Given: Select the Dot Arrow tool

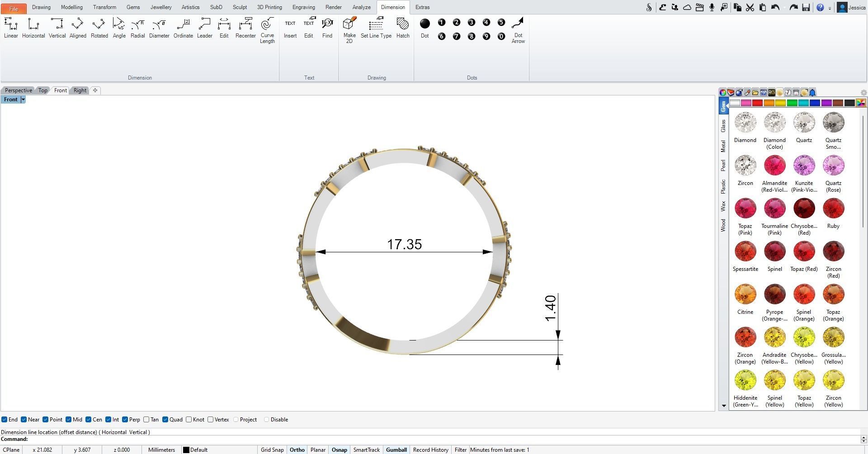Looking at the screenshot, I should (x=518, y=30).
